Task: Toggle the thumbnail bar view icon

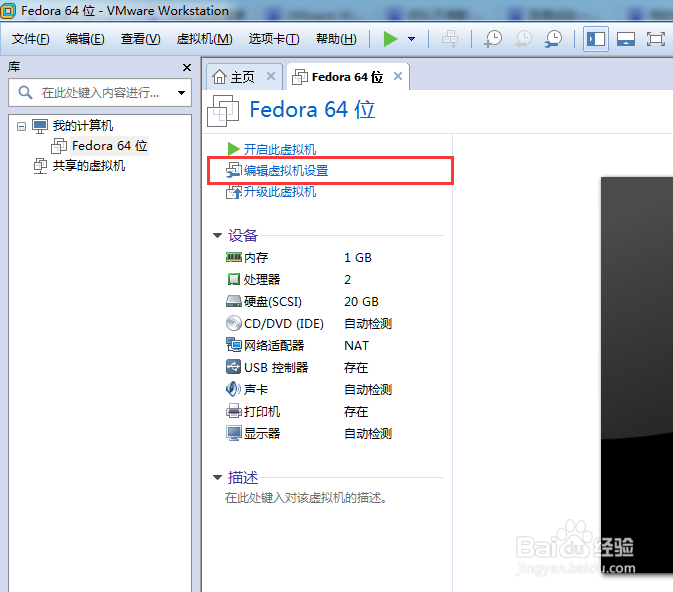Action: coord(626,39)
